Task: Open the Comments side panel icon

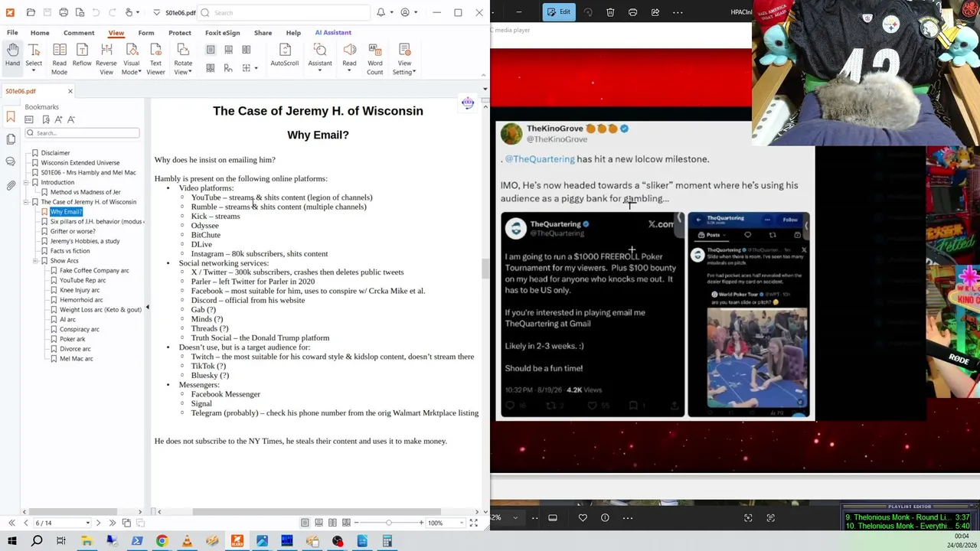Action: pos(11,161)
